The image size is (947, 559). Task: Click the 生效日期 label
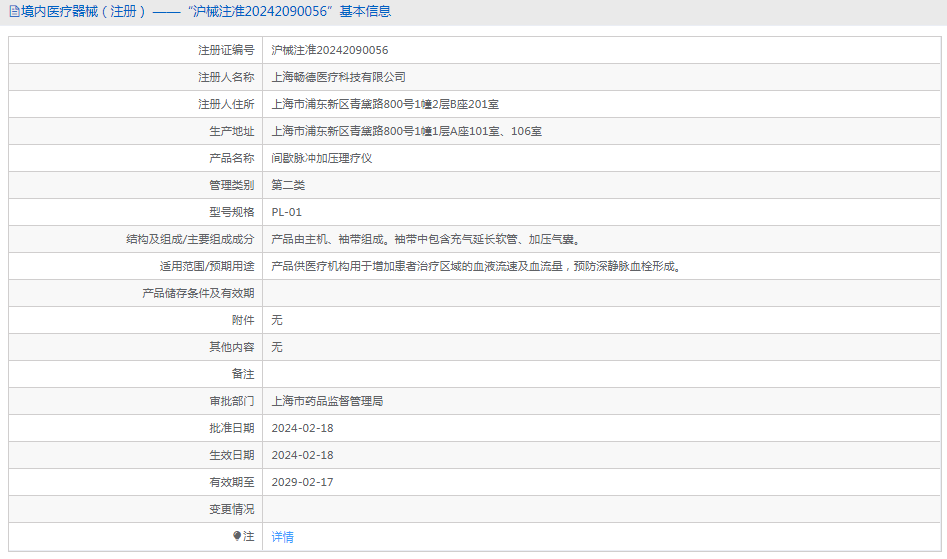[x=232, y=455]
